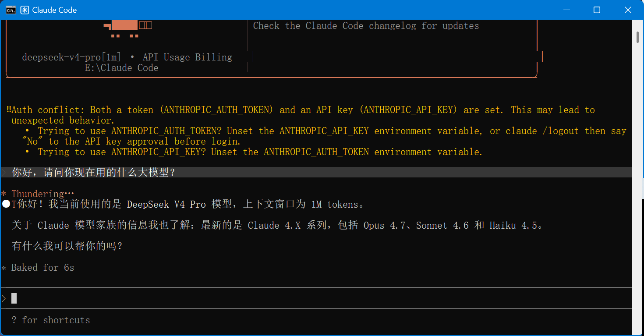This screenshot has width=644, height=336.
Task: Click the 'DeepSeek V4 Pro' response line
Action: coord(191,204)
